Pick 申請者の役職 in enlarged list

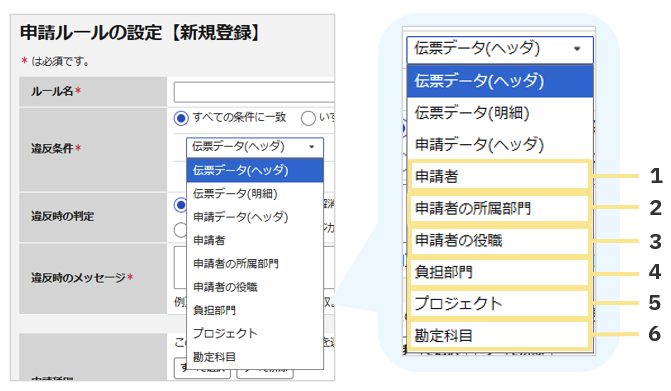pyautogui.click(x=500, y=240)
